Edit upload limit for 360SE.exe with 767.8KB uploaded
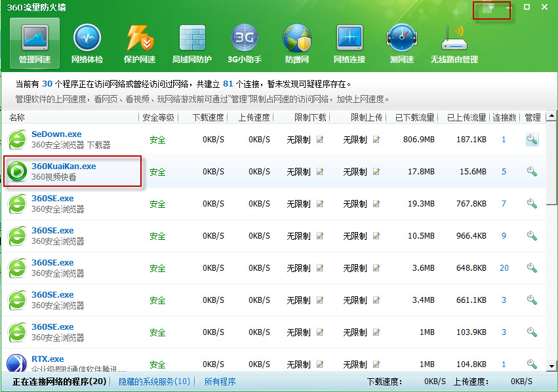The image size is (558, 392). pyautogui.click(x=376, y=203)
